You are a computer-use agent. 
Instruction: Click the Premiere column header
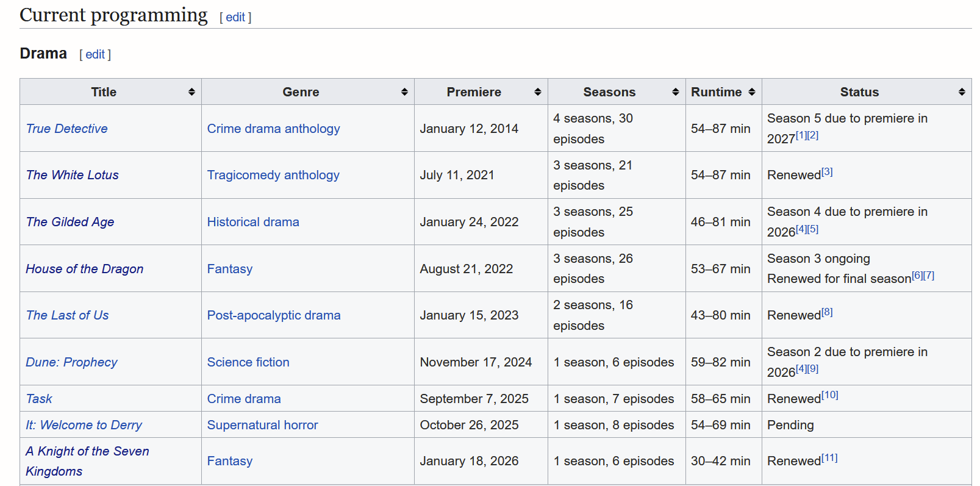481,92
